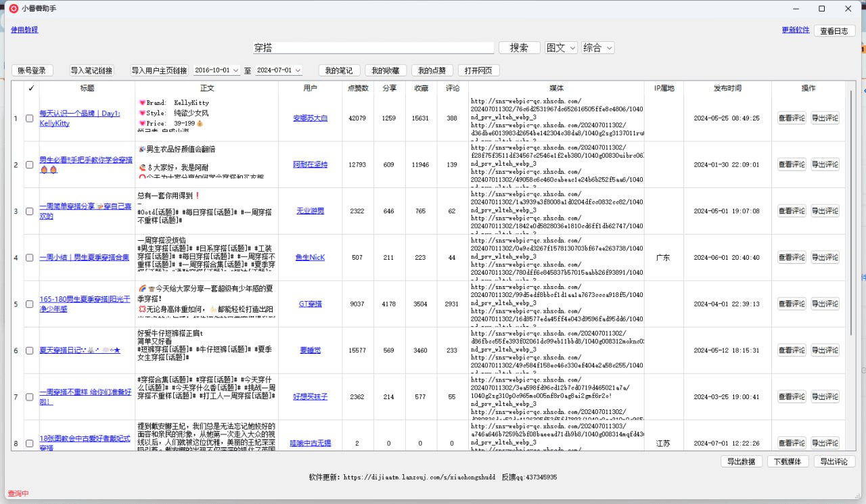Open the 综合 sort order dropdown
The height and width of the screenshot is (504, 866).
click(597, 47)
